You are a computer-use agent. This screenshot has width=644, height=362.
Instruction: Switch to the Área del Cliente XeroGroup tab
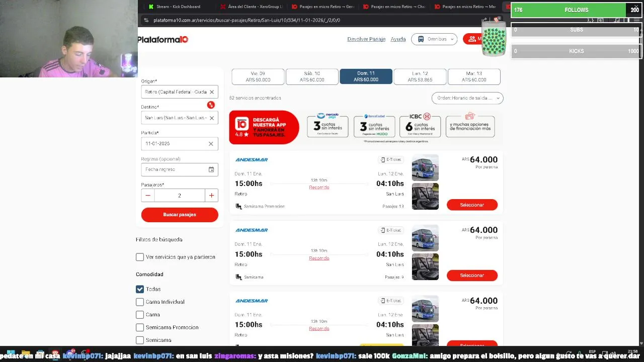[x=252, y=7]
